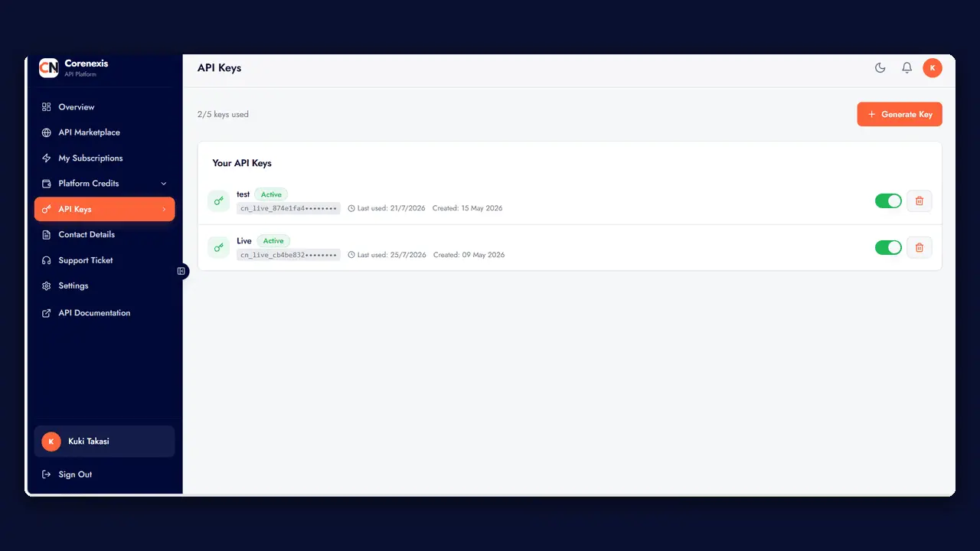Open the Overview page
Screen dimensions: 980x551
point(104,107)
